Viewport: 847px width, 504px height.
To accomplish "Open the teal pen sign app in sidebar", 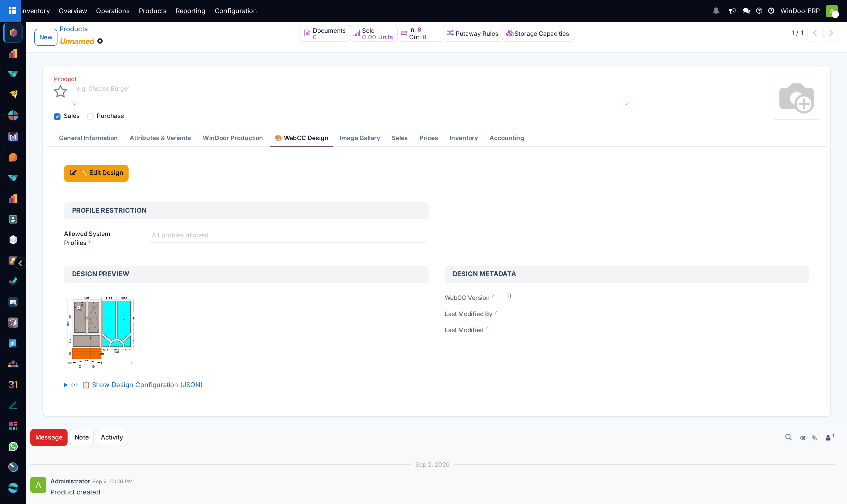I will 13,405.
